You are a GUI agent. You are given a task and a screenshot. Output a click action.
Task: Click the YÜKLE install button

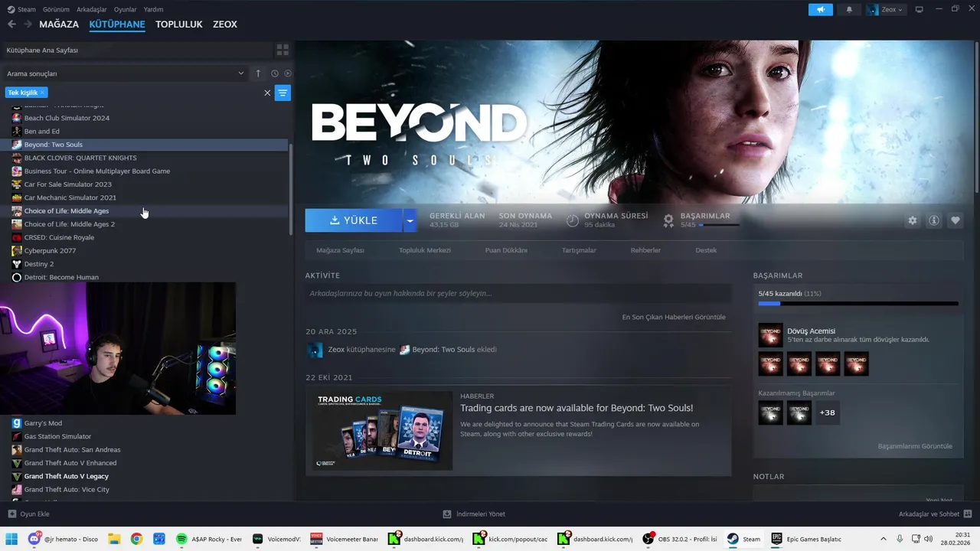click(x=354, y=220)
